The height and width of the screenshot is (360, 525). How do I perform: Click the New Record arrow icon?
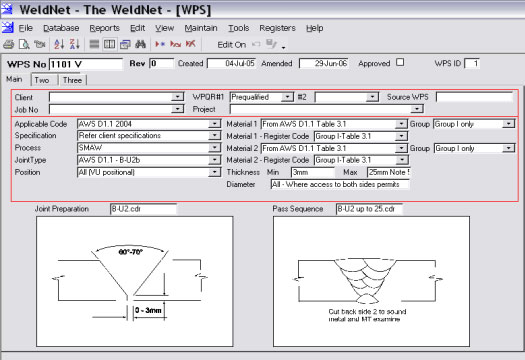(x=160, y=44)
